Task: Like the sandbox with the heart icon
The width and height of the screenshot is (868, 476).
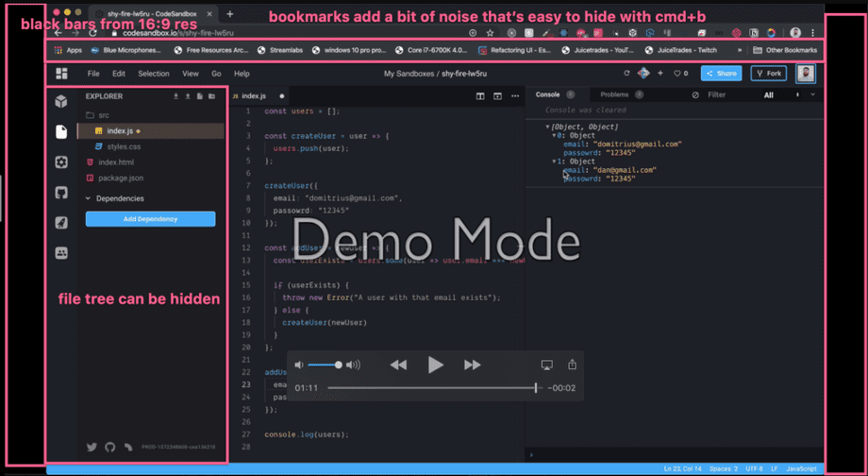Action: (676, 73)
